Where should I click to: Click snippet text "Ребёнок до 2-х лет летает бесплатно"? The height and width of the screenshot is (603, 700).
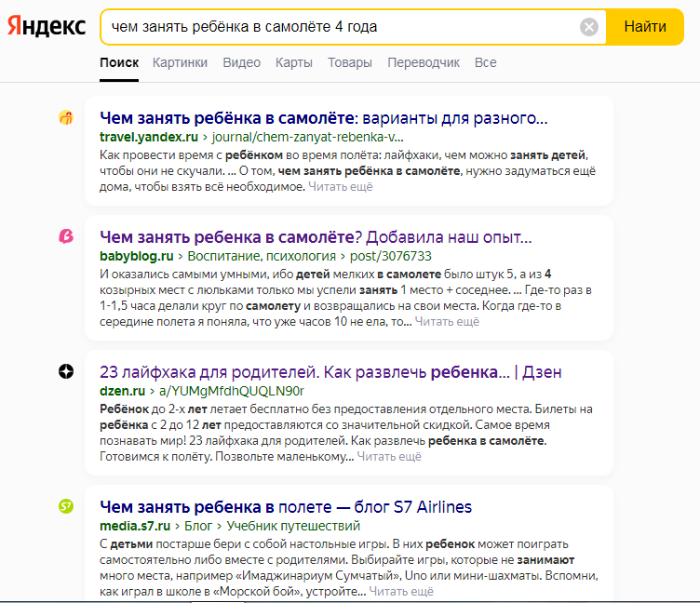click(x=204, y=409)
